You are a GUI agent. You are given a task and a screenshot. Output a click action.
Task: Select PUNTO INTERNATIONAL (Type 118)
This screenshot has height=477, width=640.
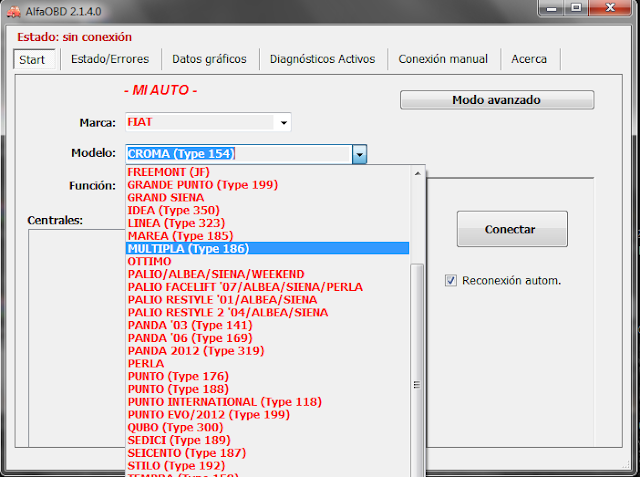(267, 402)
